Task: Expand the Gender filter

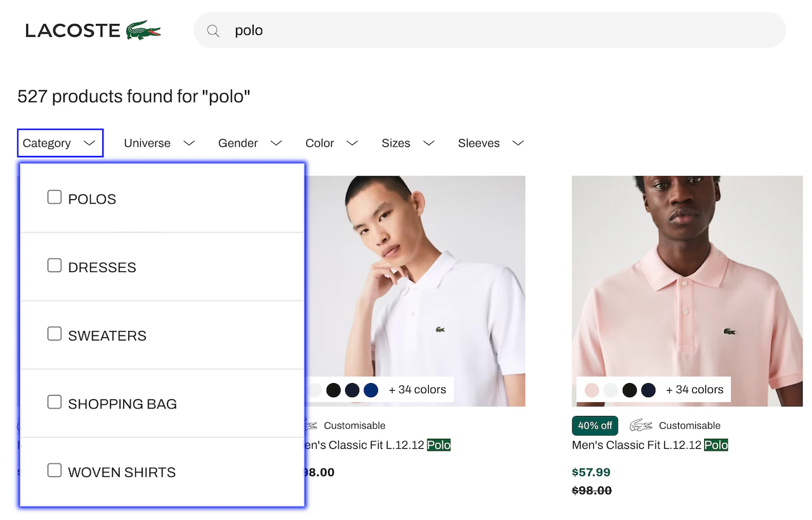Action: (249, 143)
